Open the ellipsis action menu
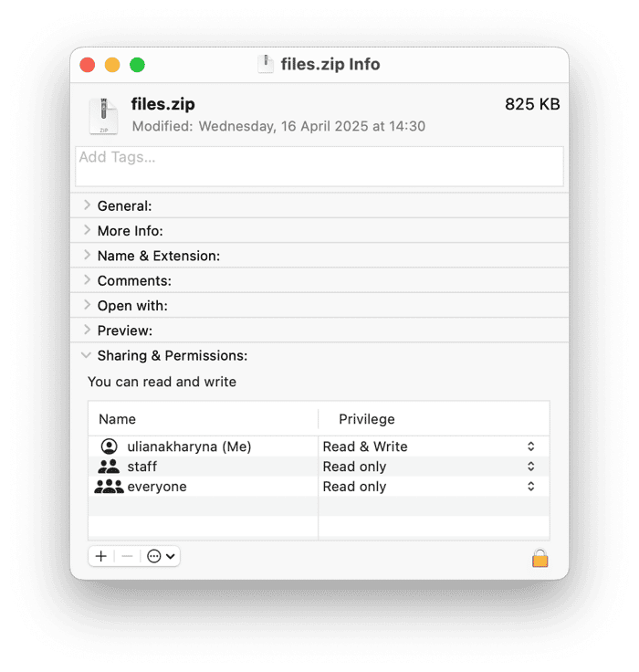The width and height of the screenshot is (639, 672). (x=161, y=556)
